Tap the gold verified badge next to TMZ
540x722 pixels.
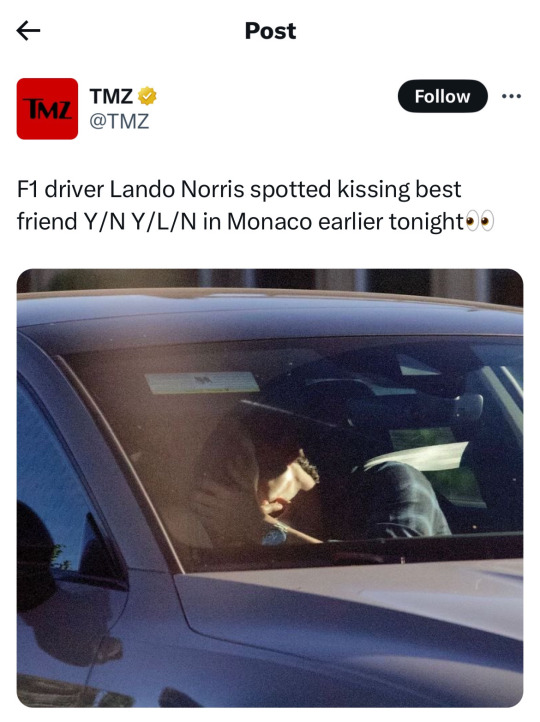click(x=147, y=96)
